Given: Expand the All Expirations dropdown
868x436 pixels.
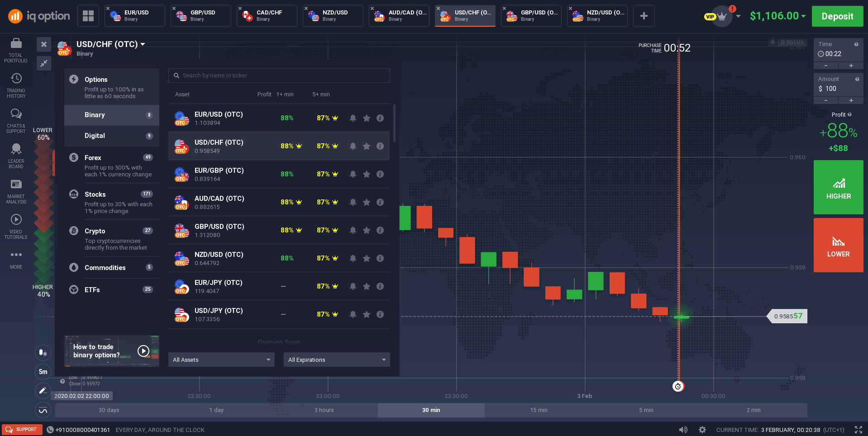Looking at the screenshot, I should (337, 360).
